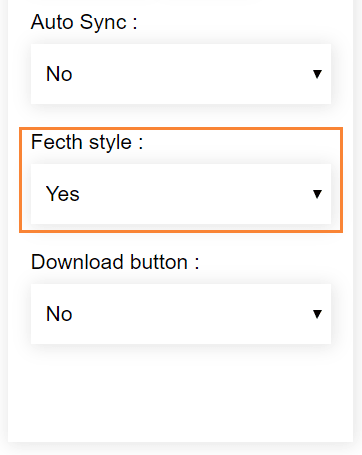Open the Auto Sync dropdown

(x=181, y=74)
